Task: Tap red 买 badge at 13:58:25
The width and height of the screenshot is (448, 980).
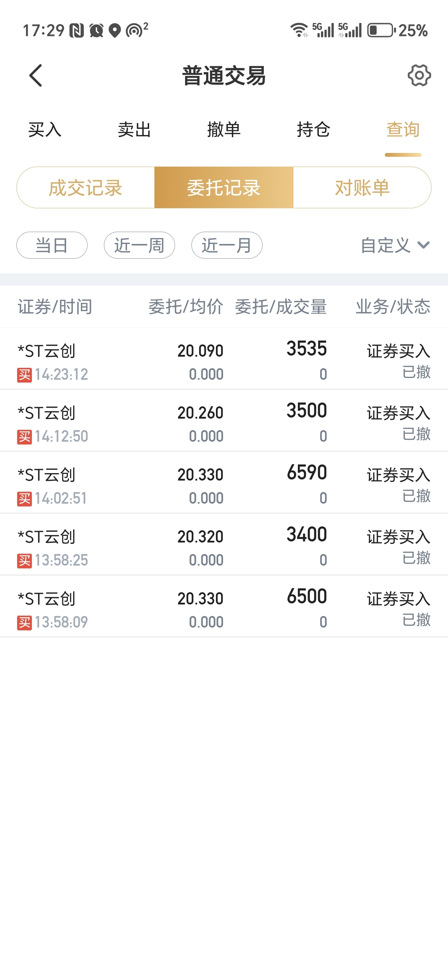Action: (x=24, y=561)
